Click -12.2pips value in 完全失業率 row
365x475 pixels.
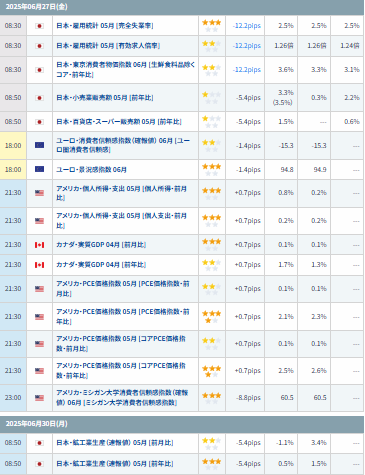(247, 26)
